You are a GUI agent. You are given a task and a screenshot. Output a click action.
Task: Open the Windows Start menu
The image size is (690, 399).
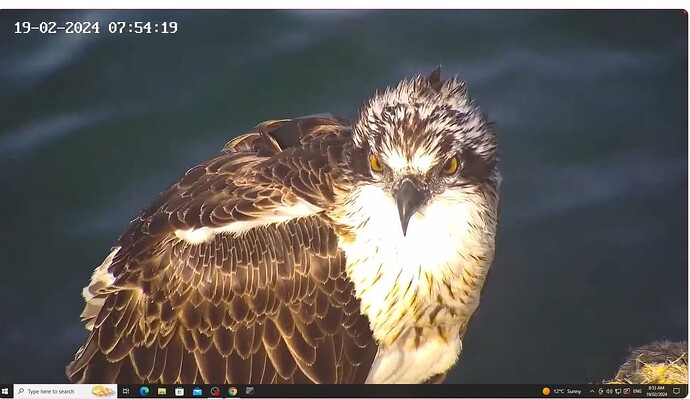[x=5, y=391]
